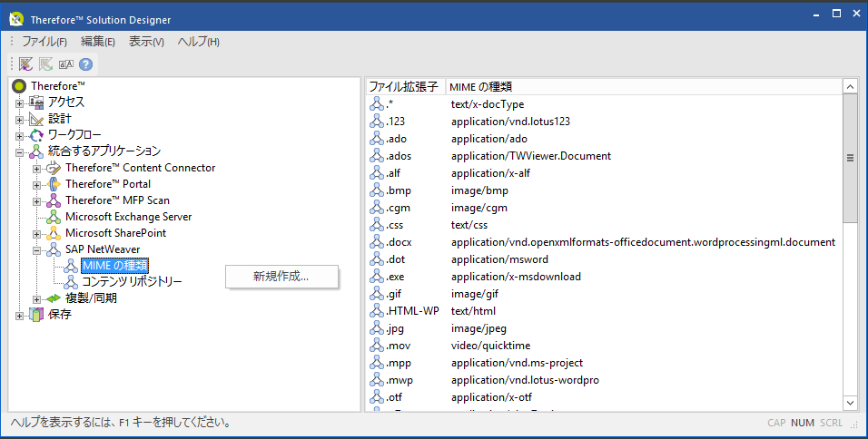Click the Microsoft SharePoint icon
This screenshot has height=439, width=868.
tap(54, 233)
